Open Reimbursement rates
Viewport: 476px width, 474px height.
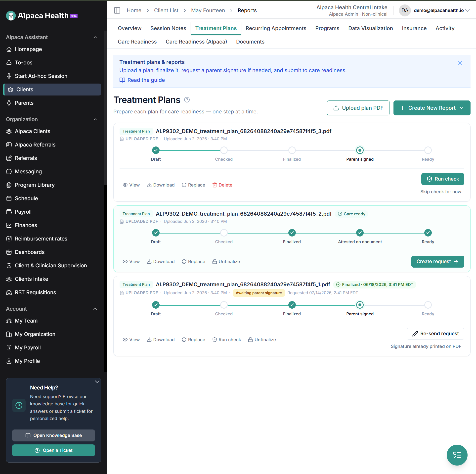(x=41, y=239)
